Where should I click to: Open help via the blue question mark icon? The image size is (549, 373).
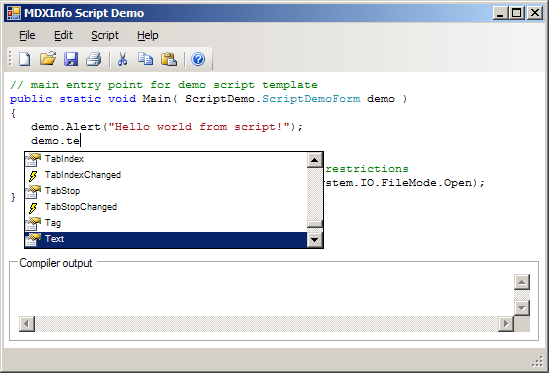point(198,59)
